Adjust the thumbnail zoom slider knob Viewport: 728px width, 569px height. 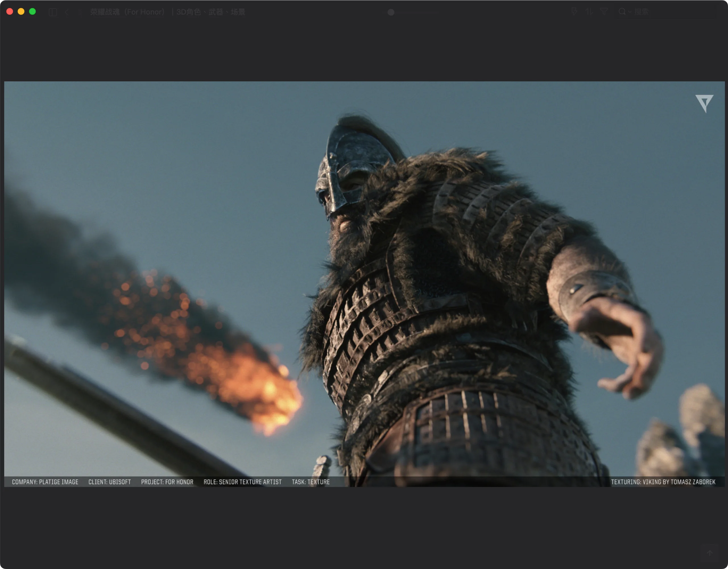click(x=391, y=12)
